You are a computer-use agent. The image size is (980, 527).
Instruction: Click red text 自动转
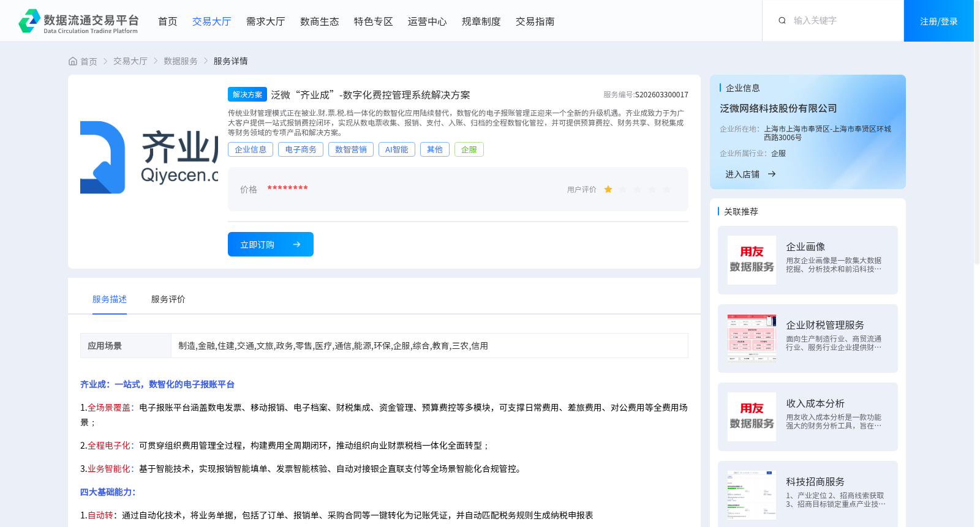pyautogui.click(x=100, y=515)
